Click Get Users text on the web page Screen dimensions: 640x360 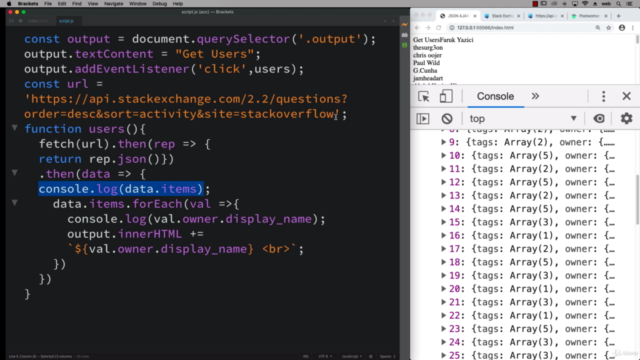[x=425, y=40]
